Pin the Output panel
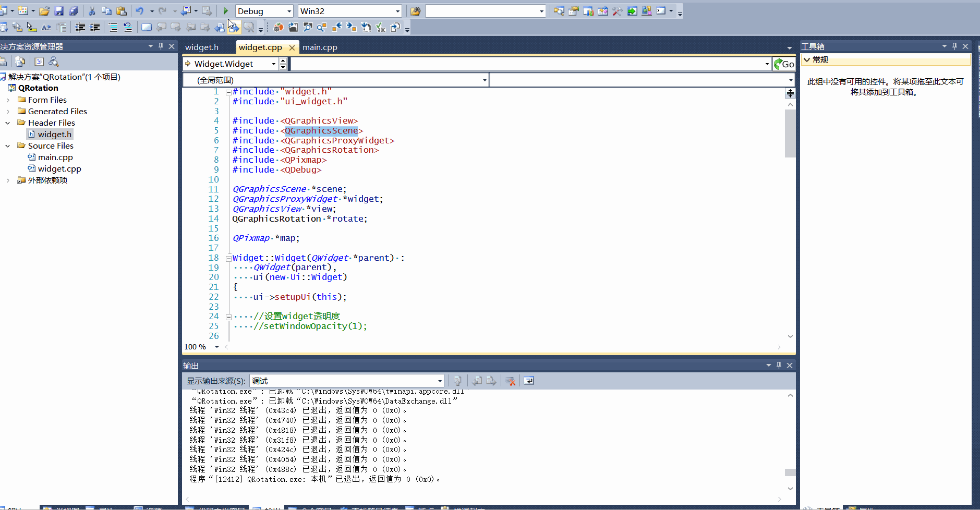 click(x=779, y=365)
